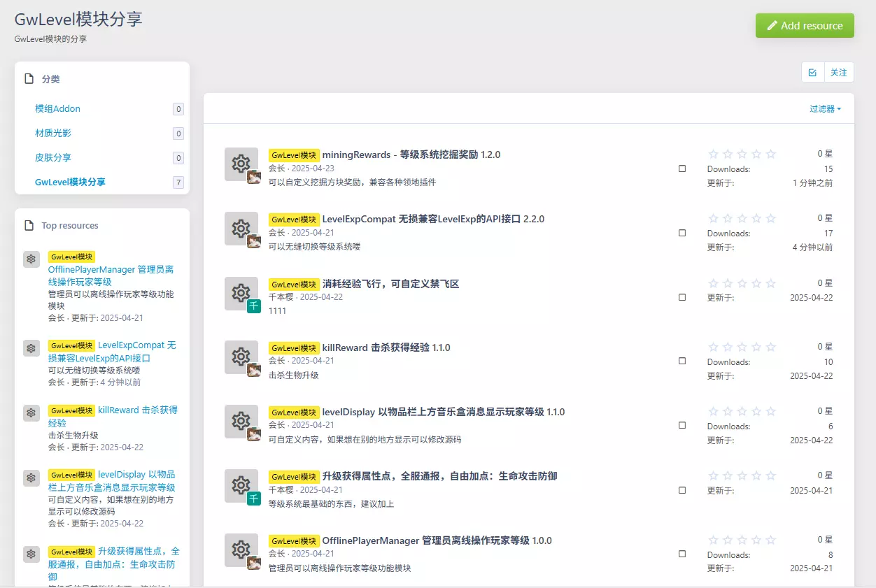This screenshot has height=588, width=876.
Task: Click the fifth rating star on killReward row
Action: [x=771, y=347]
